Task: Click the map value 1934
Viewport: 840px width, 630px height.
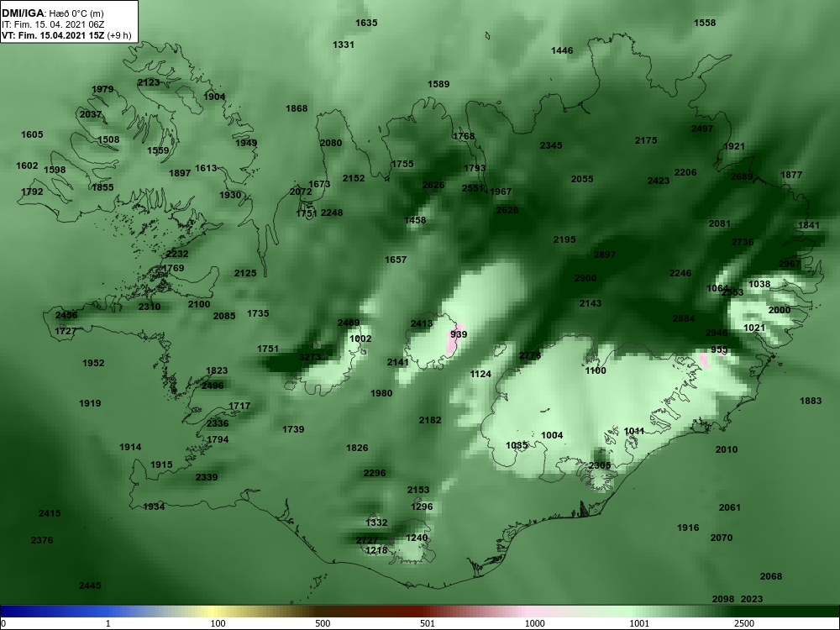Action: click(154, 507)
